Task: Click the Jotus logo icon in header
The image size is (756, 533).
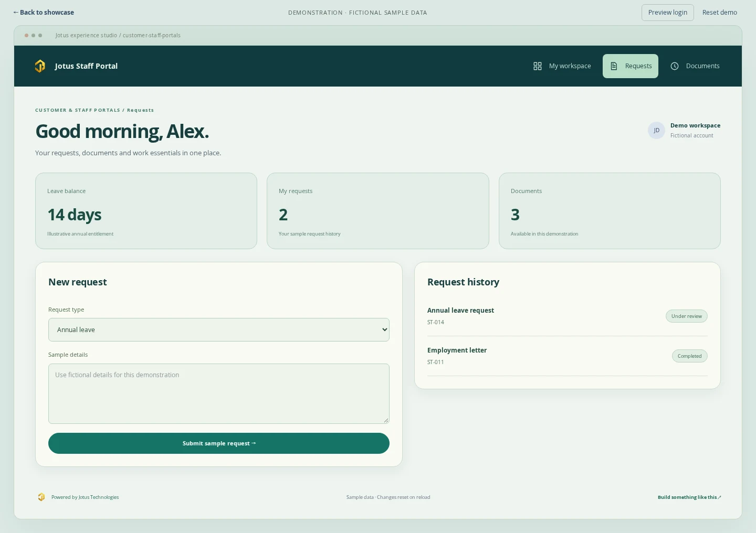Action: [40, 66]
